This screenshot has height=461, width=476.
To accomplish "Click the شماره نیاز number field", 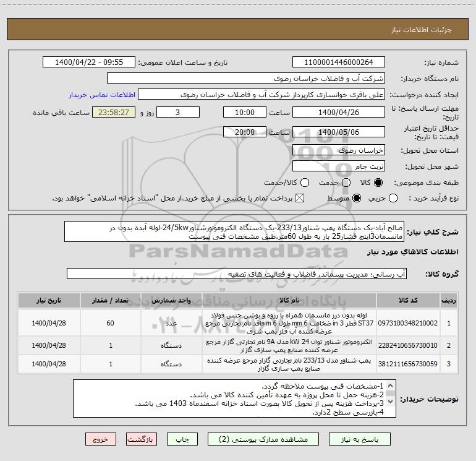I will coord(339,62).
